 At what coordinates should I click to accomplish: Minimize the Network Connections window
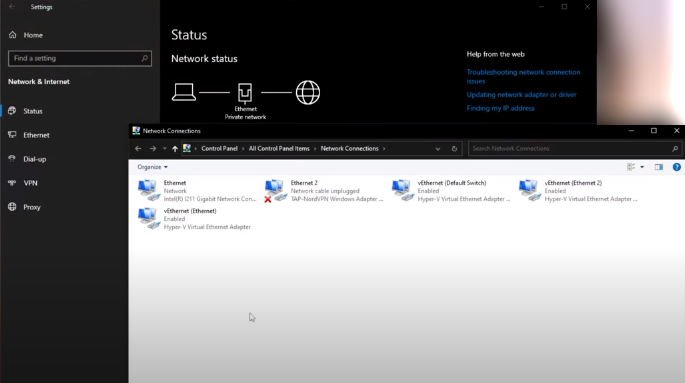click(x=631, y=131)
